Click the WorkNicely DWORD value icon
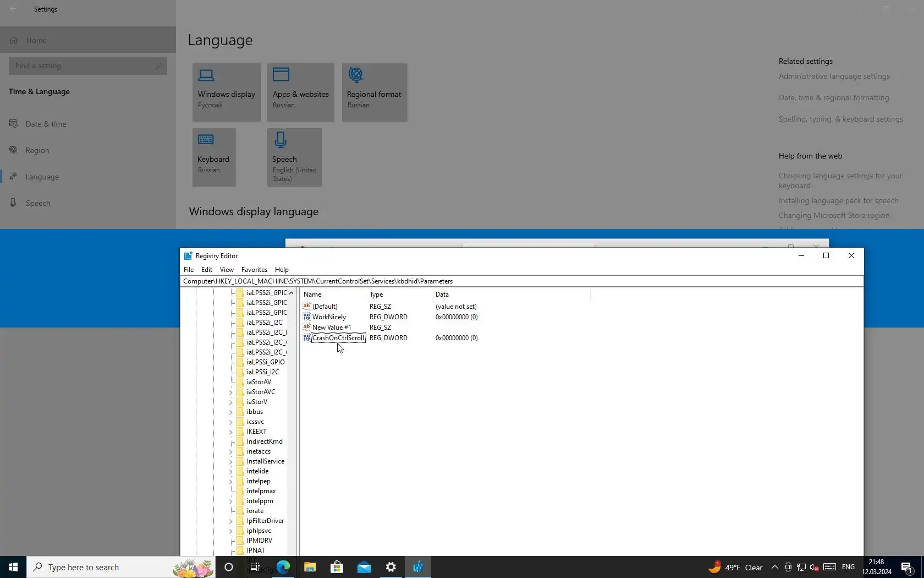The image size is (924, 578). [x=307, y=317]
